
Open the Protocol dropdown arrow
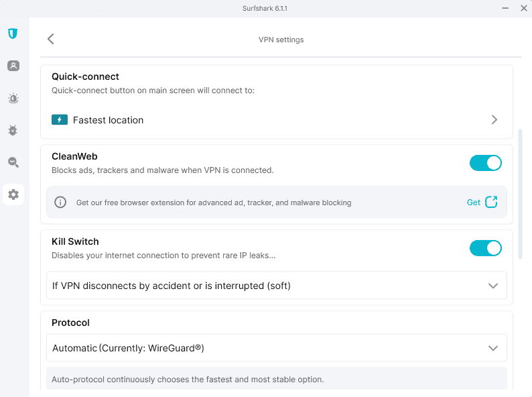coord(493,348)
